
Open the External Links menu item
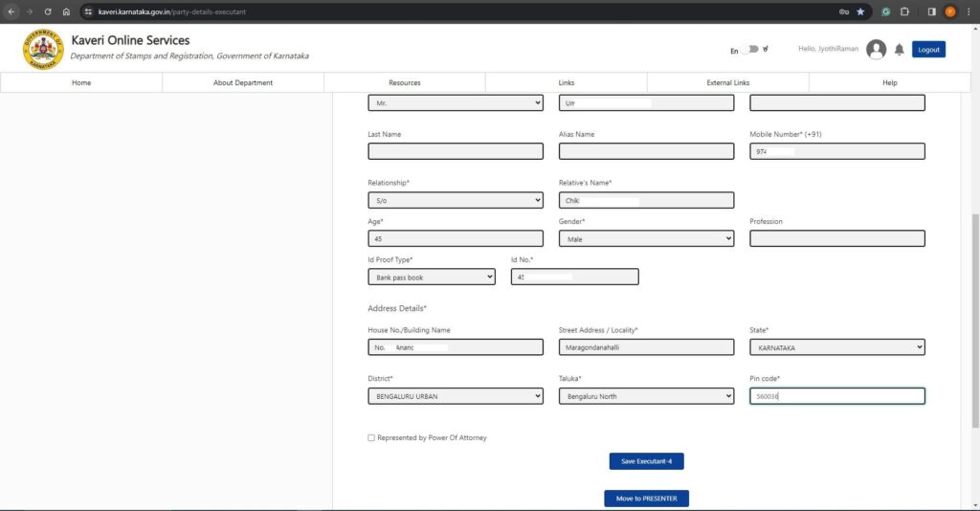click(728, 83)
